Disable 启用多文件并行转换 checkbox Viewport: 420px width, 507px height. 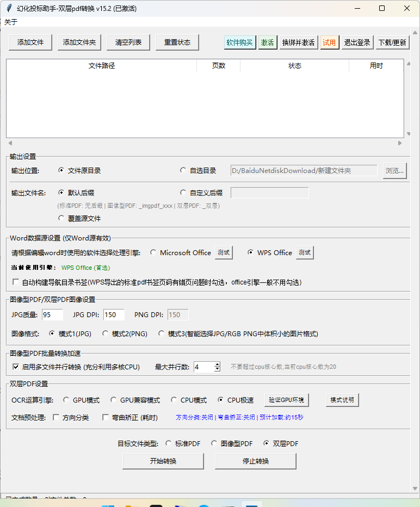tap(16, 367)
